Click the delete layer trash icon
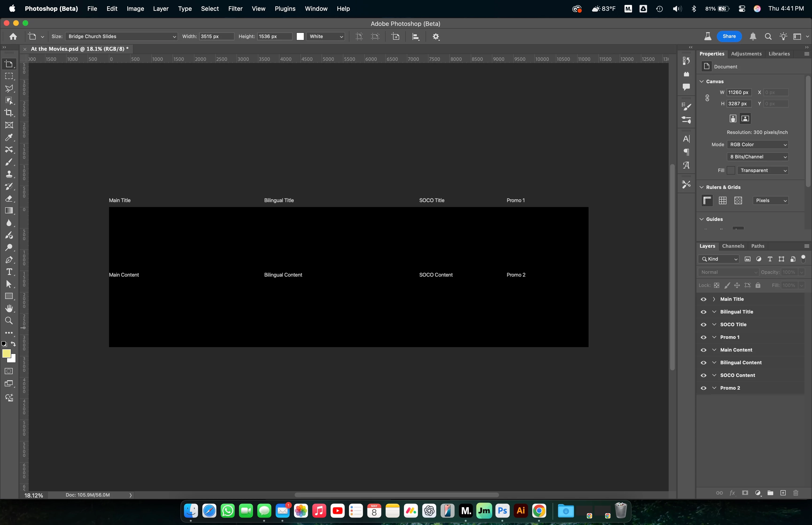Screen dimensions: 812x525 coord(796,493)
